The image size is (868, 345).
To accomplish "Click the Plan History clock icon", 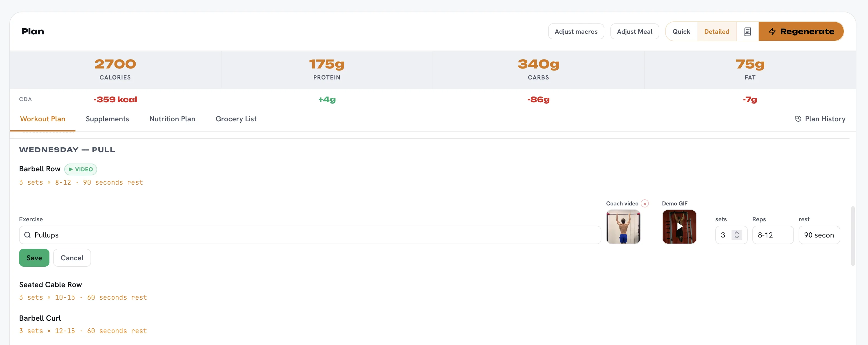I will [x=798, y=119].
